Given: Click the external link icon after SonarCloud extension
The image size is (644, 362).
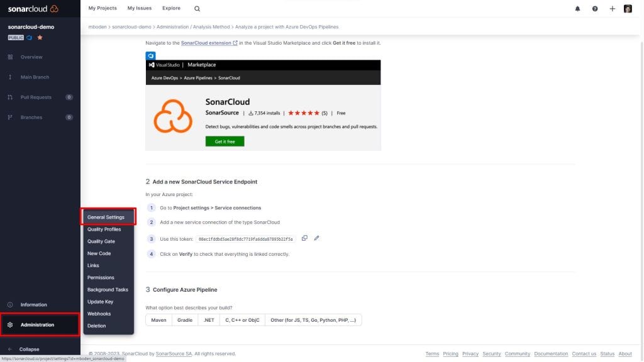Looking at the screenshot, I should (235, 43).
